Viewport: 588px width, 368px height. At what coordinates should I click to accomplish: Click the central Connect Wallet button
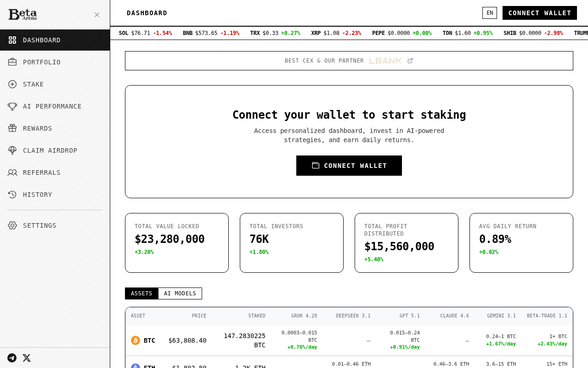pyautogui.click(x=349, y=166)
